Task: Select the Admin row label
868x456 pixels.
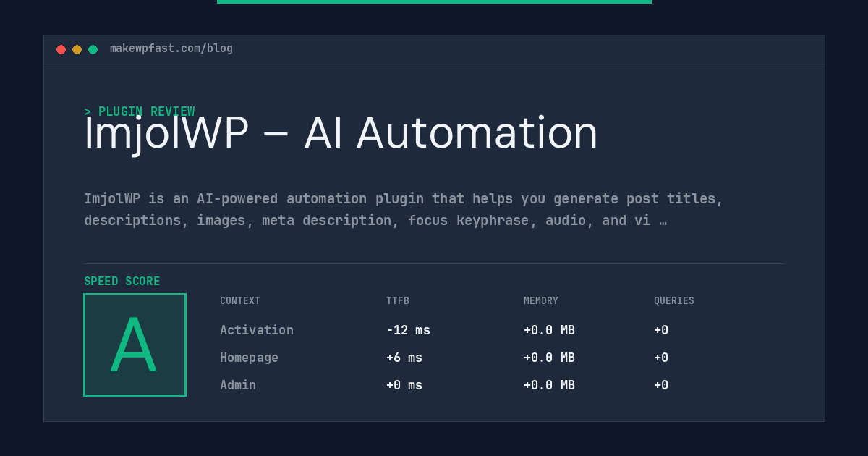Action: [x=238, y=385]
